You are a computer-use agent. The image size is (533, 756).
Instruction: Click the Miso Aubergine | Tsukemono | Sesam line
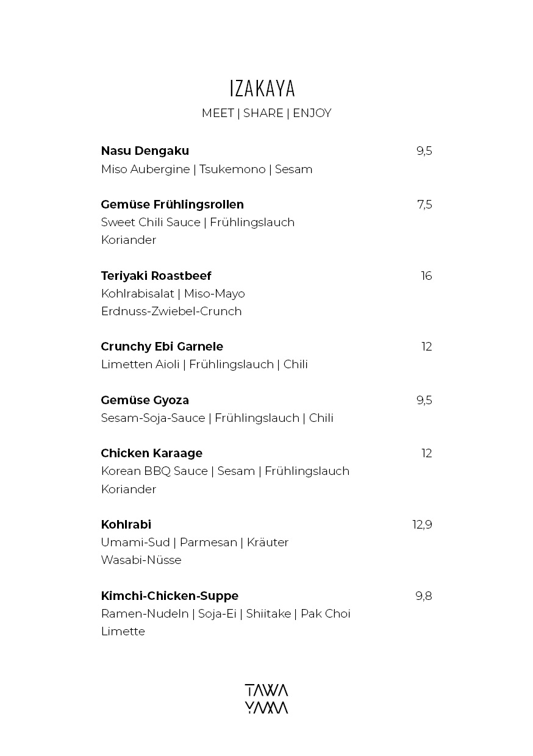click(207, 169)
